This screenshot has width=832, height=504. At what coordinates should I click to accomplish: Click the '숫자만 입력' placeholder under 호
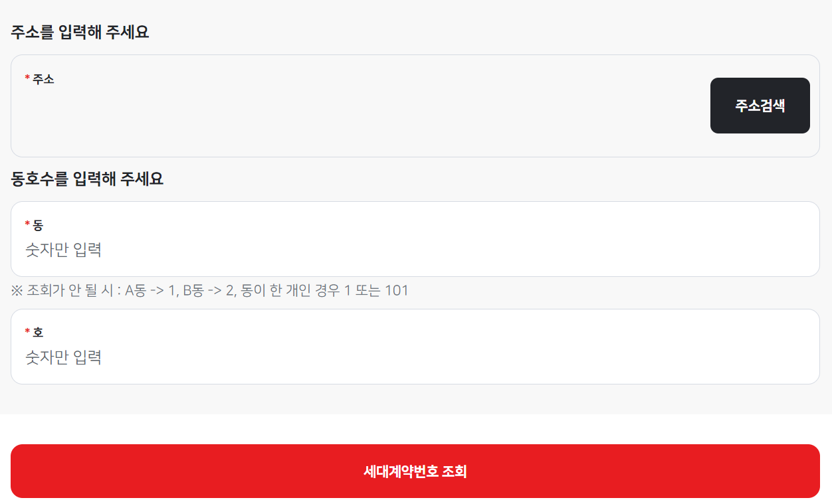pyautogui.click(x=64, y=358)
